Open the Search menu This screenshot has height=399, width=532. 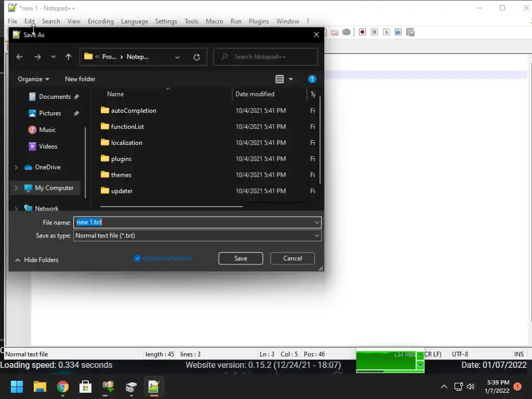tap(51, 21)
